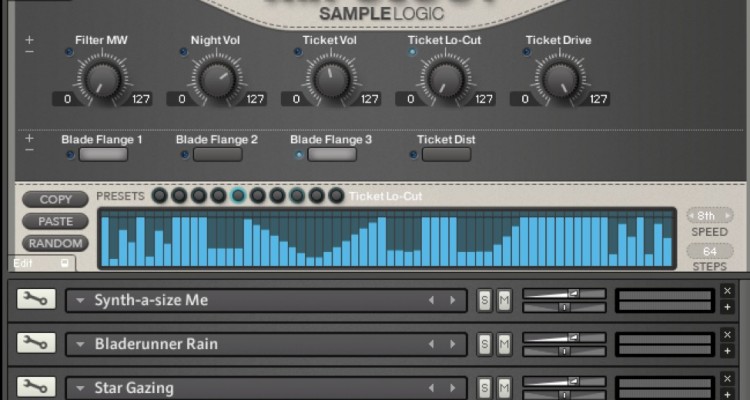Adjust the Synth-a-size Me volume slider

573,293
